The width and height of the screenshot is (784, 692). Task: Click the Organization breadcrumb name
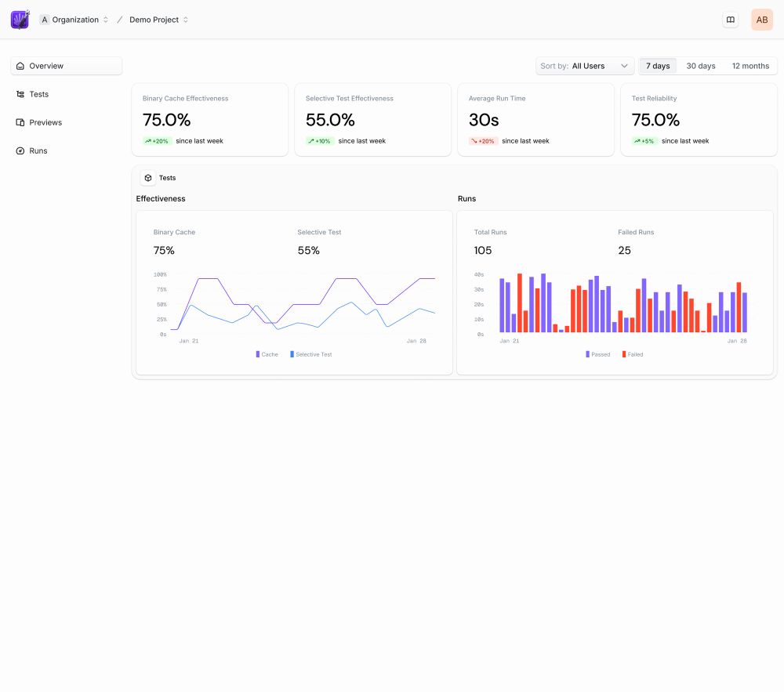point(75,20)
